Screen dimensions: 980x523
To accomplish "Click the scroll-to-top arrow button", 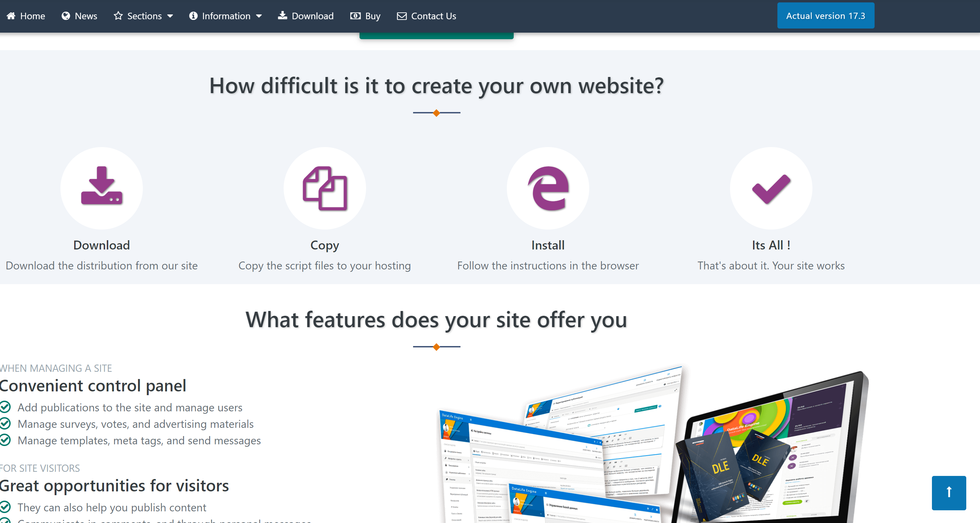I will point(948,493).
